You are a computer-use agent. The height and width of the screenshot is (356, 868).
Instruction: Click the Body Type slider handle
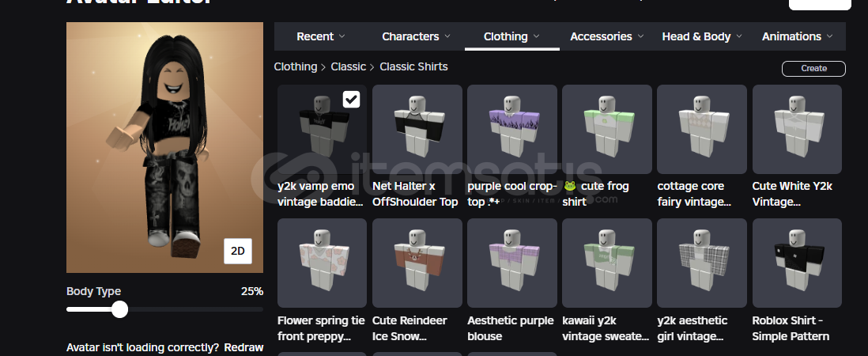(119, 309)
